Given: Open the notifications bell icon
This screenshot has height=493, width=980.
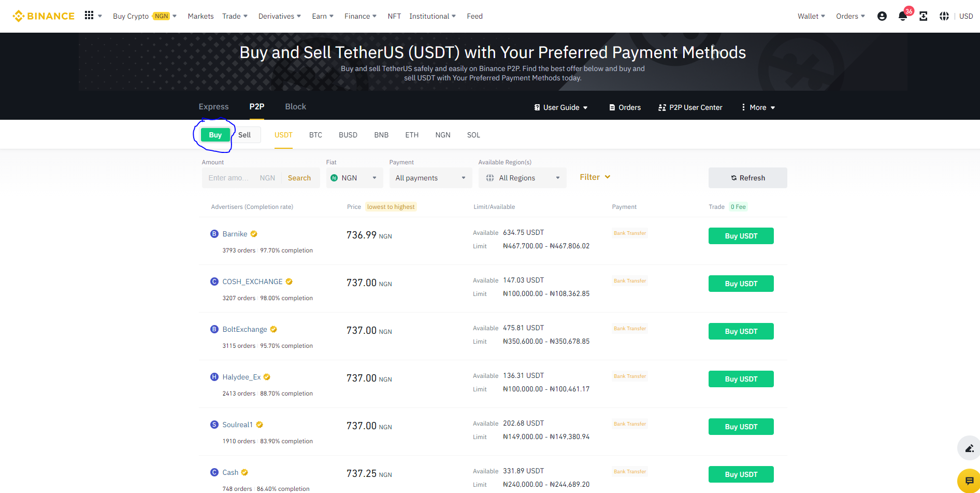Looking at the screenshot, I should pyautogui.click(x=902, y=16).
